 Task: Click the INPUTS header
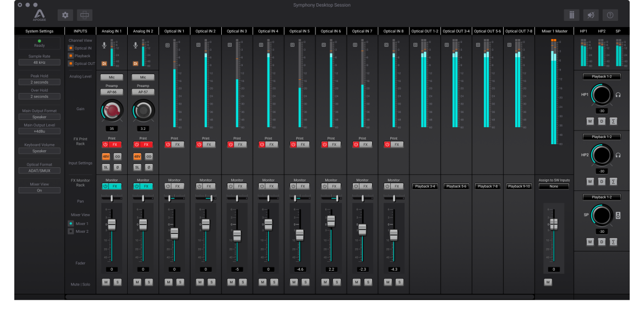80,31
